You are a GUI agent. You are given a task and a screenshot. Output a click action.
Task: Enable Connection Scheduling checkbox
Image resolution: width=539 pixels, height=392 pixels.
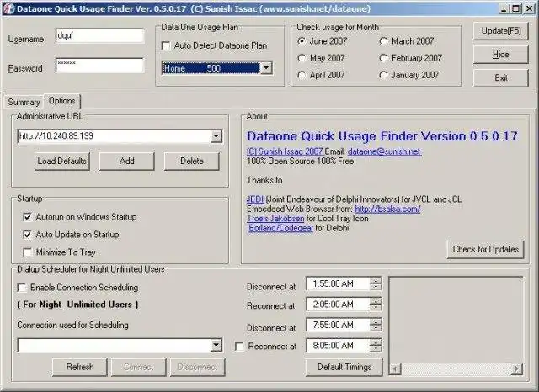tap(22, 288)
